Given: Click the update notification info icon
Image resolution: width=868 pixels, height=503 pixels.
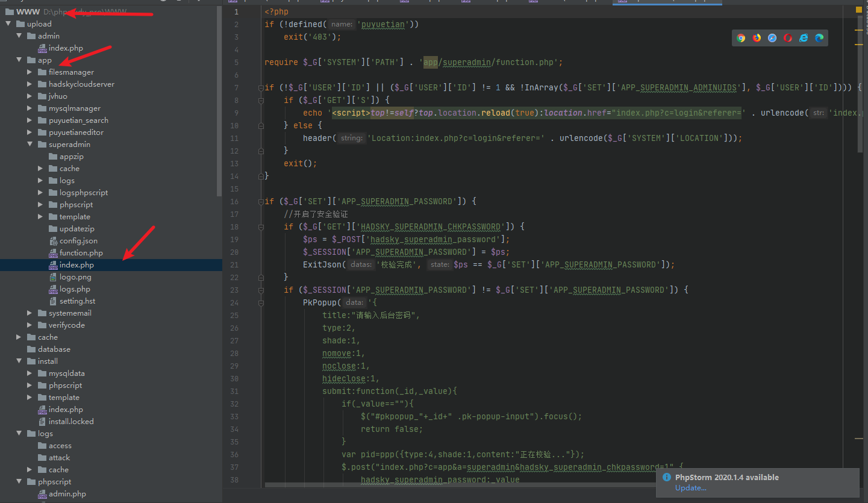Looking at the screenshot, I should click(666, 477).
